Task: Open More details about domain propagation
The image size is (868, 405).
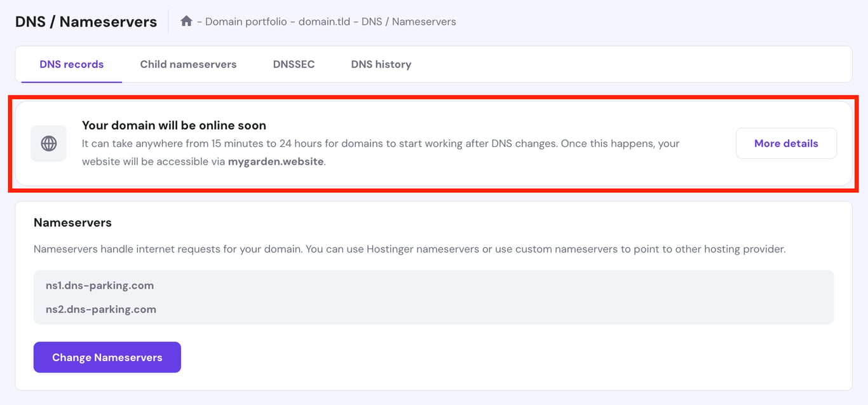Action: 786,143
